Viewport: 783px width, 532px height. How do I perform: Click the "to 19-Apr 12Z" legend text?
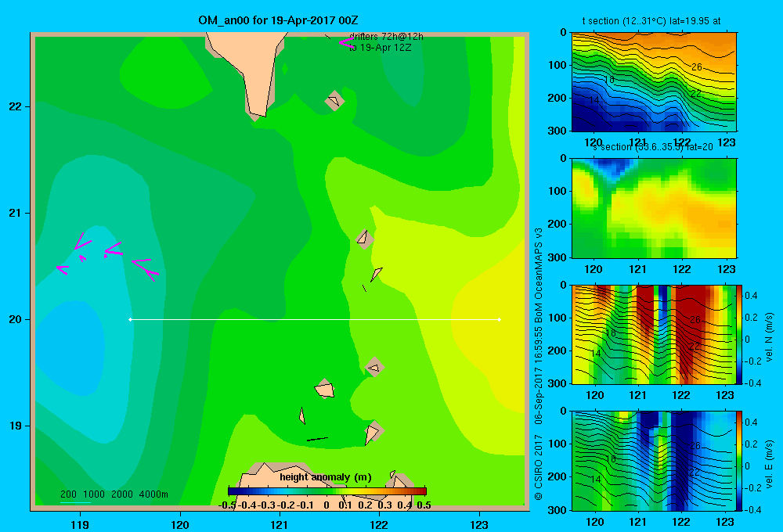380,48
